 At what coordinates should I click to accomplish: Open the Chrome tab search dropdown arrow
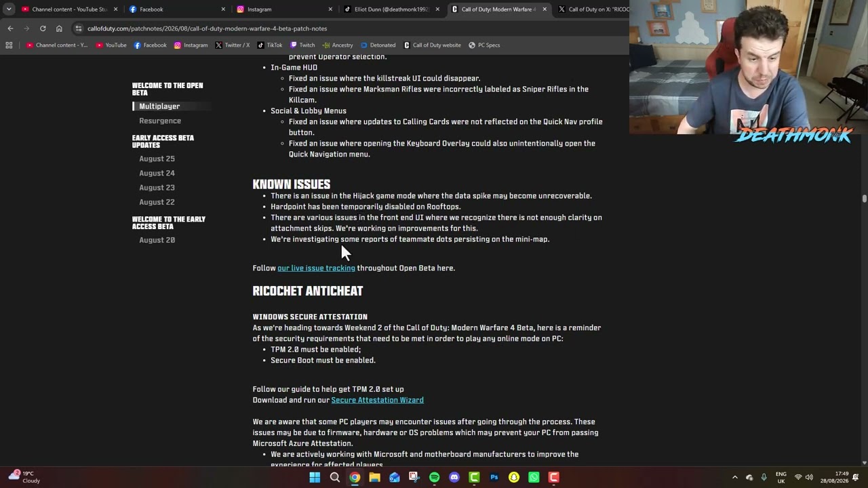point(8,9)
